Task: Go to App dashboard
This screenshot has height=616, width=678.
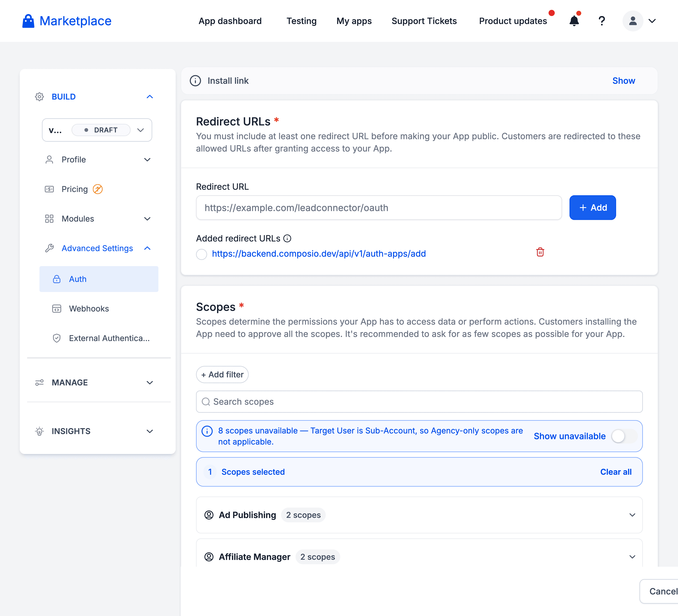Action: click(230, 21)
